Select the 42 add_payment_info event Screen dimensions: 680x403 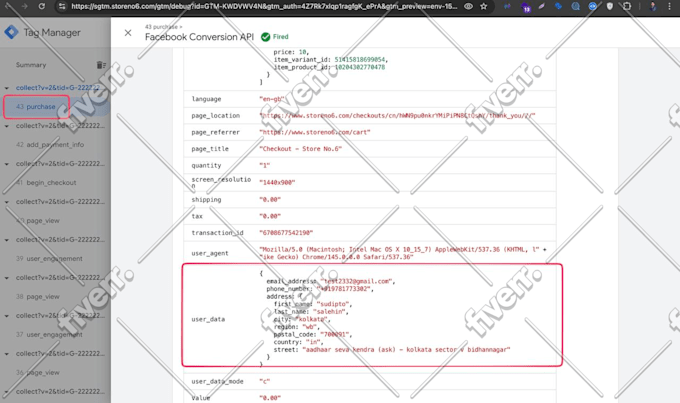pos(50,144)
